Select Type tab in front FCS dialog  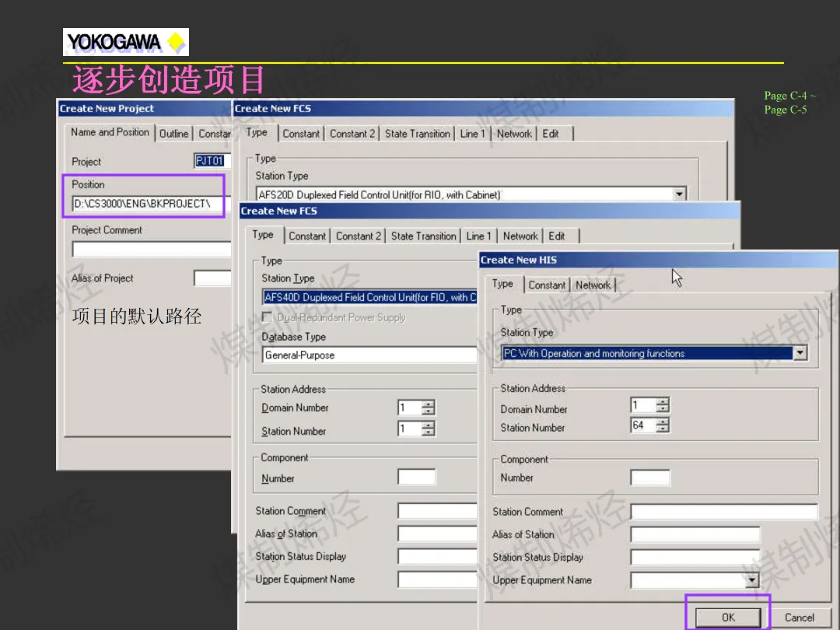click(263, 235)
